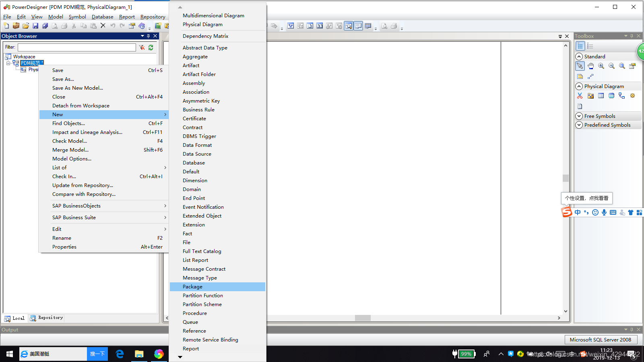This screenshot has width=644, height=362.
Task: Select the Link/Extended Dependency tool
Action: point(590,76)
